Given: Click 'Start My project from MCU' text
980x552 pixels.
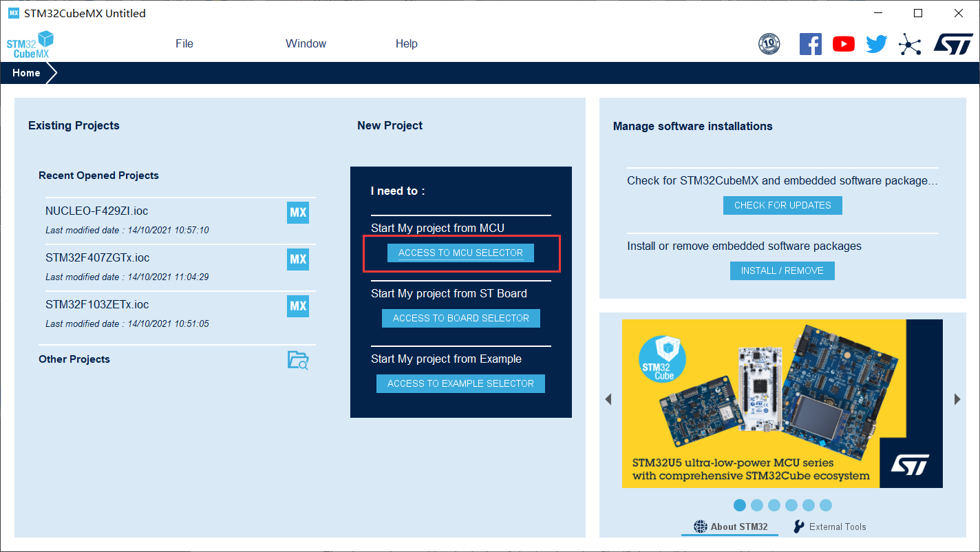Looking at the screenshot, I should 438,228.
